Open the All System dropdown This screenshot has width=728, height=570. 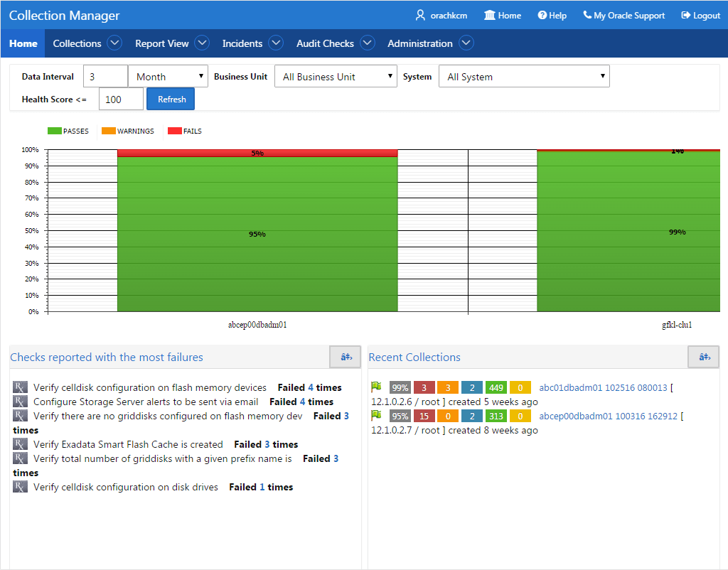pyautogui.click(x=524, y=77)
